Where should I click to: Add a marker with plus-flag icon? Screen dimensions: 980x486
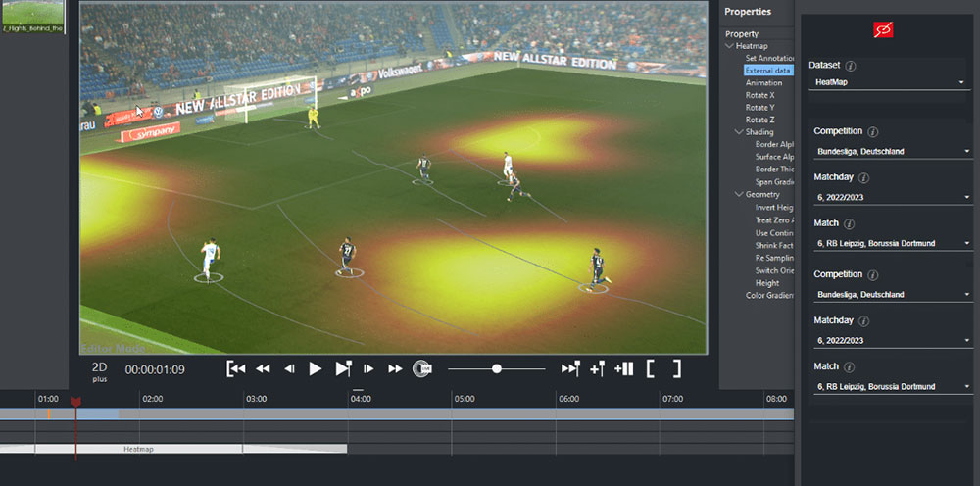pos(597,368)
